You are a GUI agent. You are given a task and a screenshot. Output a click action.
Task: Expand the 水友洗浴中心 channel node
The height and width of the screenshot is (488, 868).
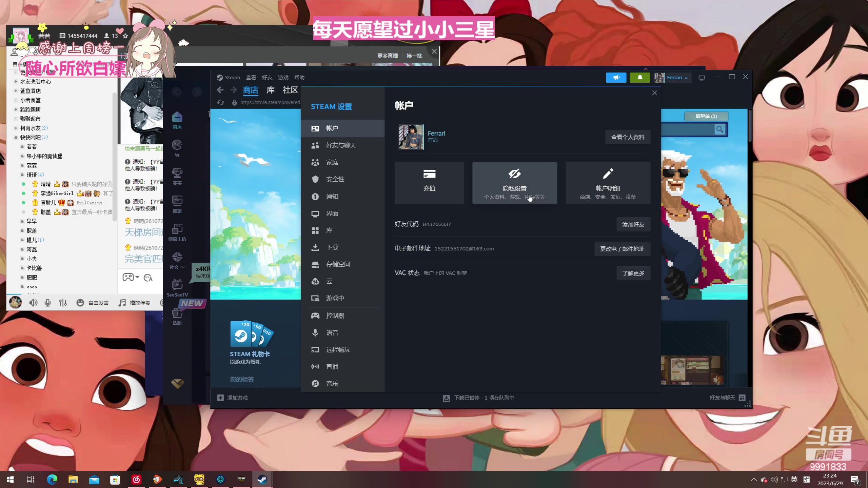[x=16, y=82]
